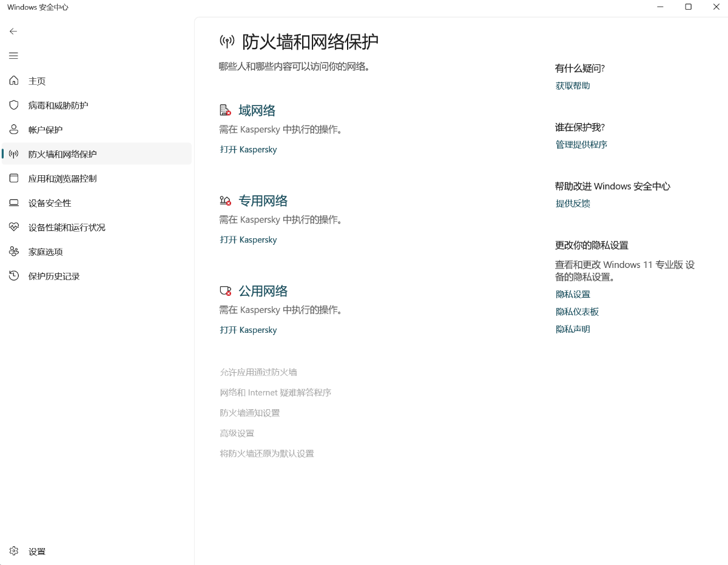Screen dimensions: 728x565
Task: Close the Windows 安全中心 window
Action: coord(716,7)
